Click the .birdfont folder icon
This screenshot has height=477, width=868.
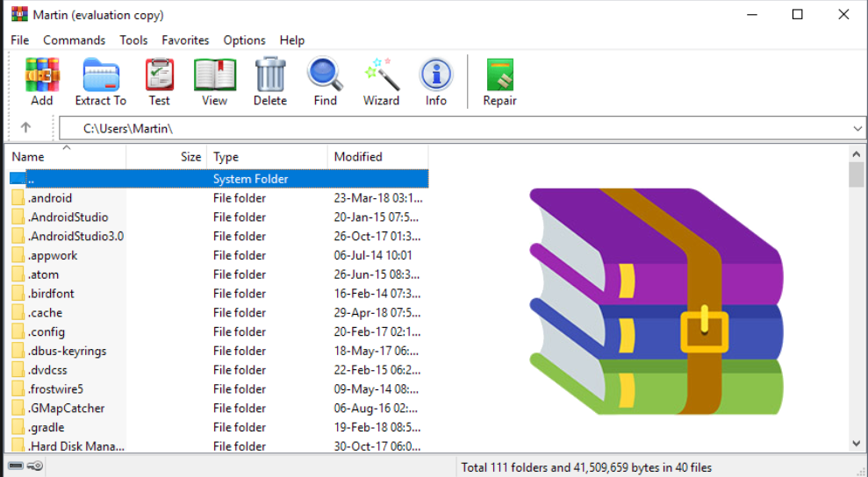[x=18, y=293]
